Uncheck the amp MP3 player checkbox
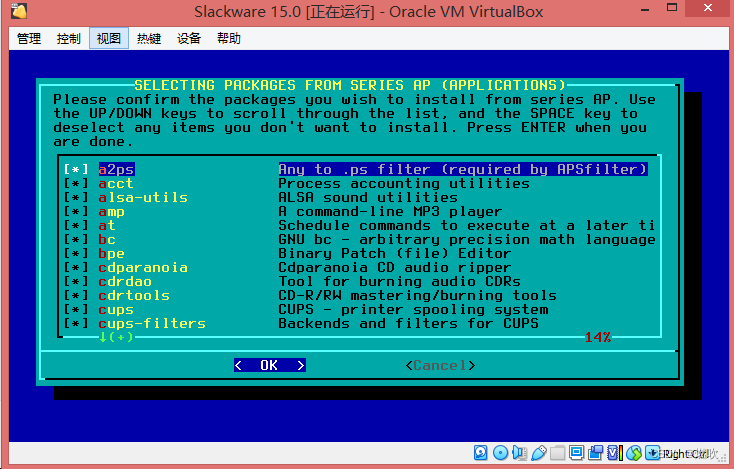Image resolution: width=734 pixels, height=469 pixels. click(76, 211)
